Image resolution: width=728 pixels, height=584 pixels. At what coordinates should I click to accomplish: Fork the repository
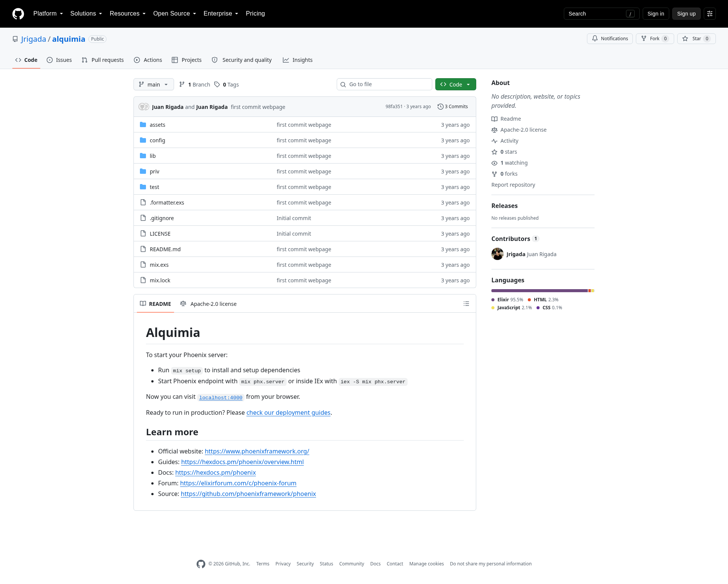click(655, 39)
